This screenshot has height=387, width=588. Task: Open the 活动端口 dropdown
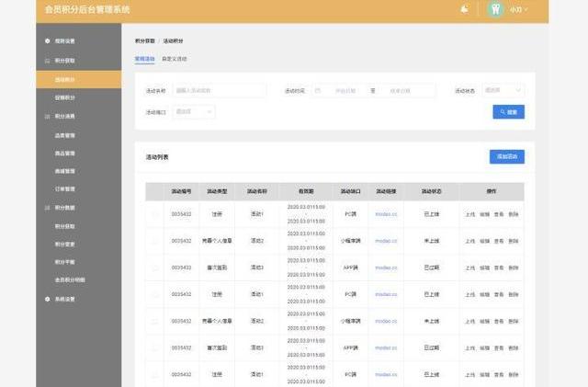(193, 111)
